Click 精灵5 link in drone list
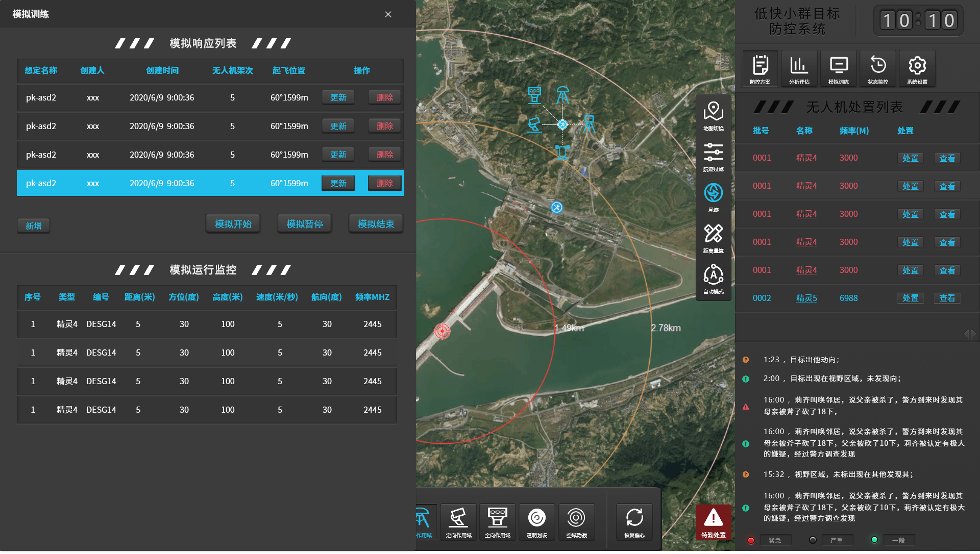Image resolution: width=980 pixels, height=554 pixels. tap(806, 298)
